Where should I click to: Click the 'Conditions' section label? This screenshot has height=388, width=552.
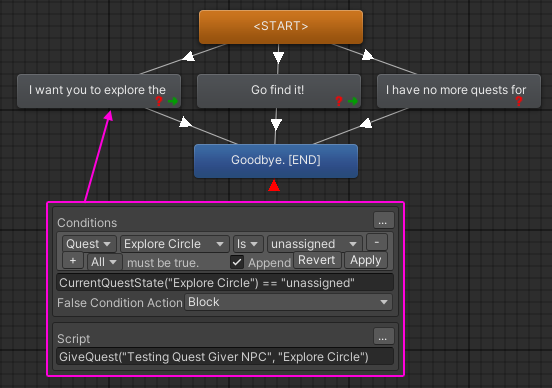coord(87,223)
